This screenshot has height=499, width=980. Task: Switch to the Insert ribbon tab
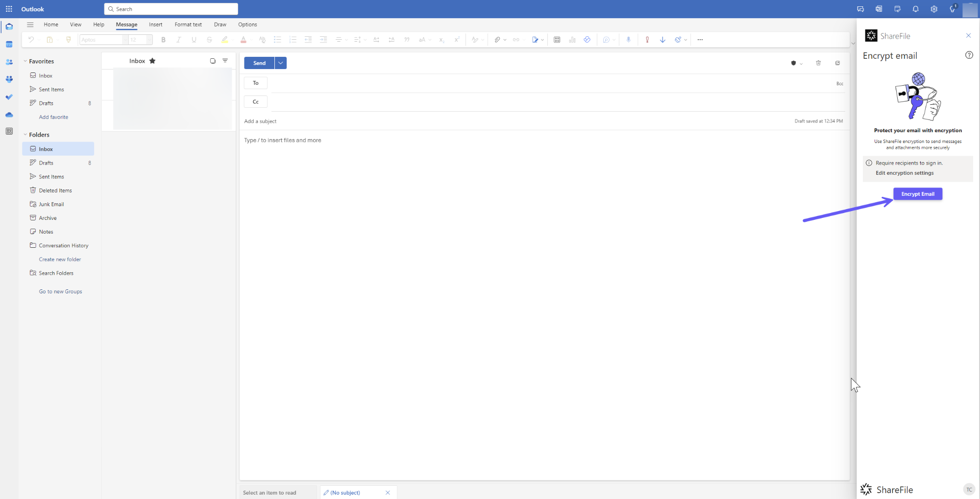coord(156,24)
